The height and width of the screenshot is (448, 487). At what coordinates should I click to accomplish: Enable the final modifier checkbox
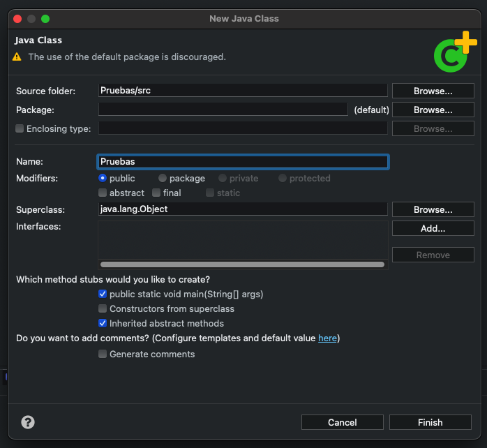[x=156, y=193]
